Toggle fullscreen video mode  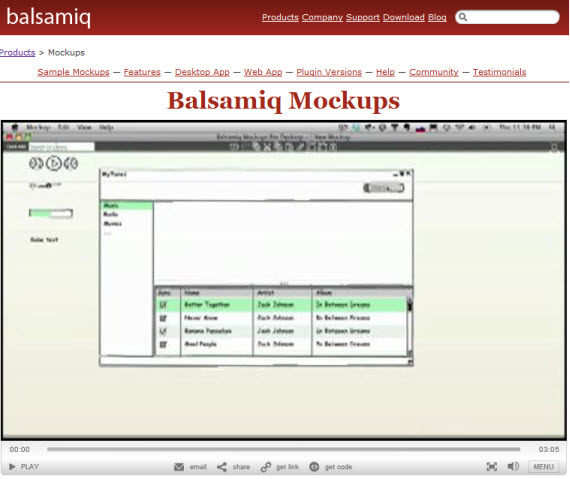tap(491, 466)
